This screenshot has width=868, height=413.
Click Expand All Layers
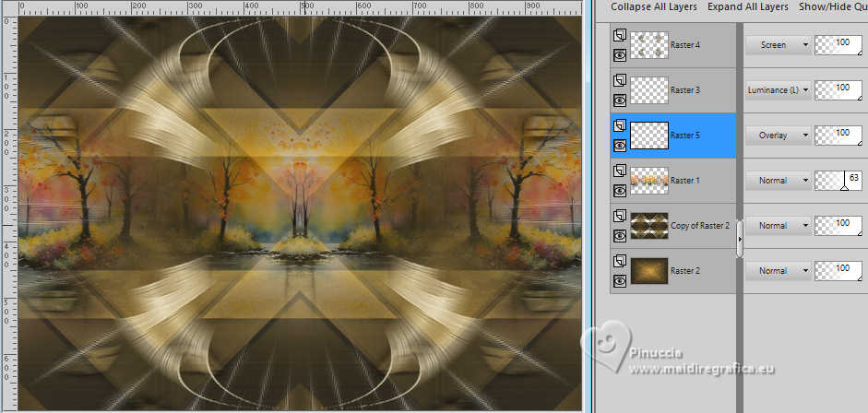coord(747,6)
